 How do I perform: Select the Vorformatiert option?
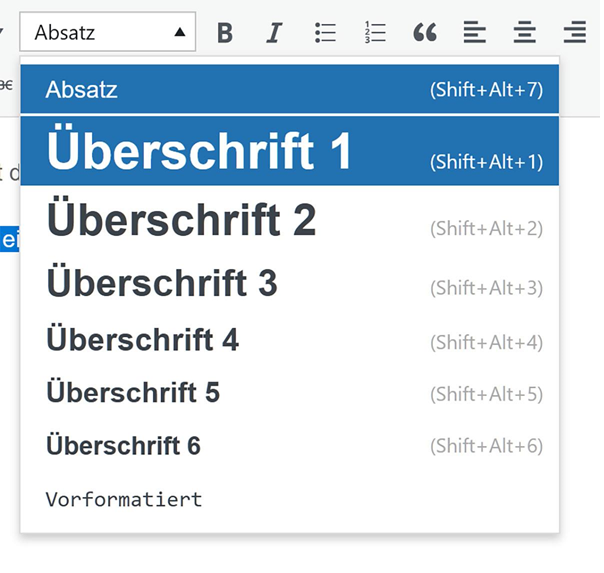pos(290,499)
